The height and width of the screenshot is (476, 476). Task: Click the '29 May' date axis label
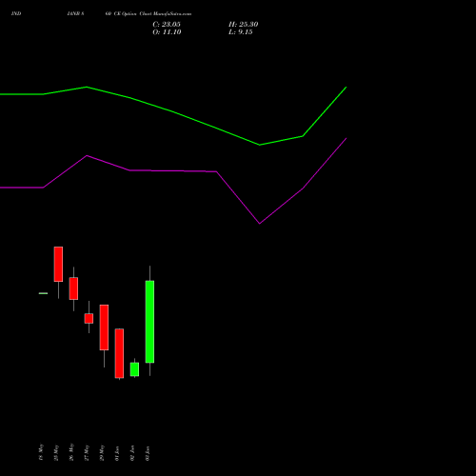[102, 452]
